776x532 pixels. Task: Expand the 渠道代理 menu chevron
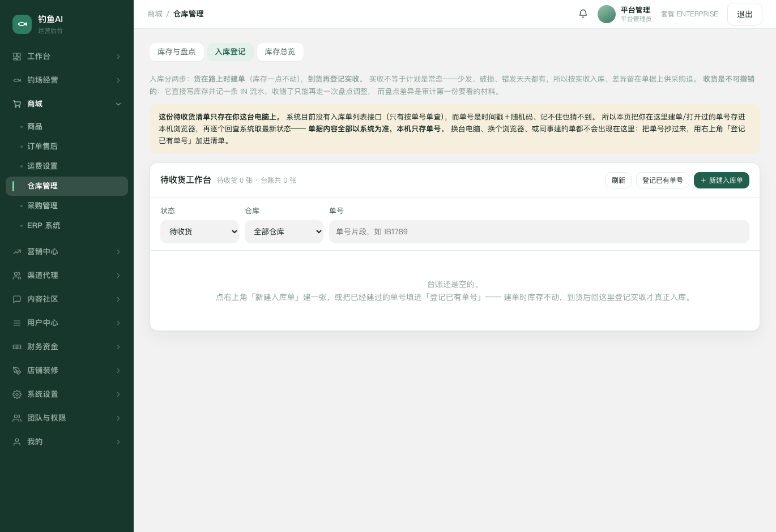pos(118,276)
